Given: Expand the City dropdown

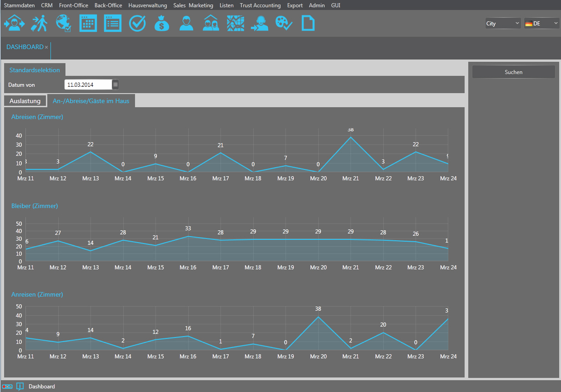Looking at the screenshot, I should (503, 24).
